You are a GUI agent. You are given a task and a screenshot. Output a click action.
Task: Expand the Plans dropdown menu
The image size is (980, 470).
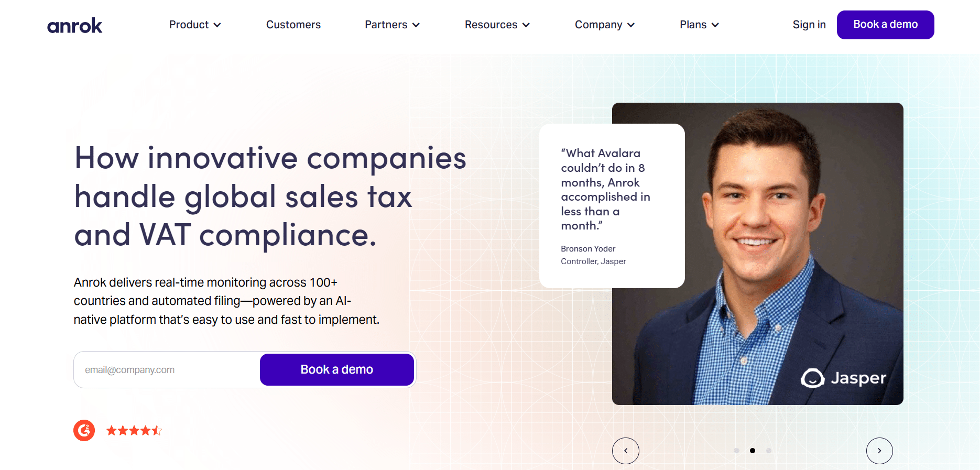(x=700, y=25)
